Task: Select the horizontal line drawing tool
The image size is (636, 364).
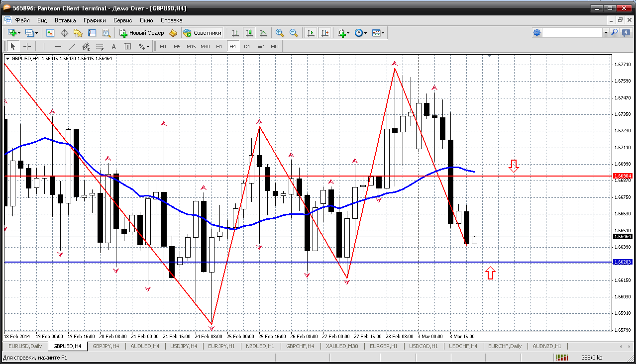Action: coord(58,46)
